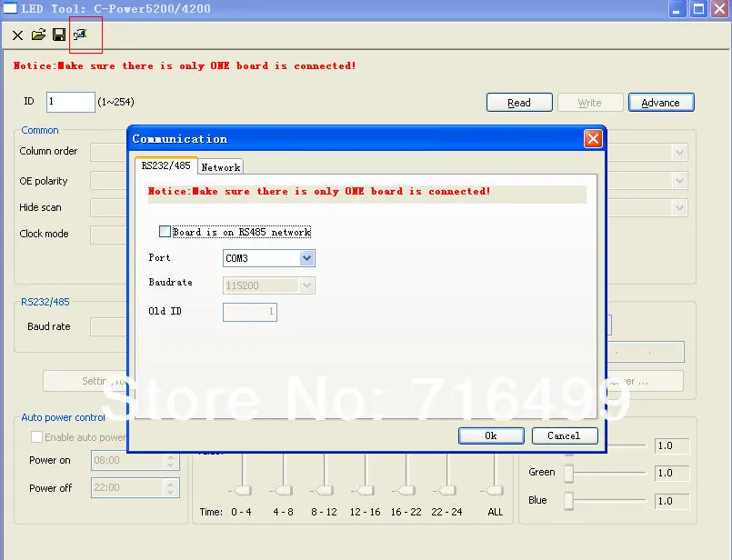Open first right-side dropdown in Common group
Image resolution: width=732 pixels, height=560 pixels.
tap(679, 153)
